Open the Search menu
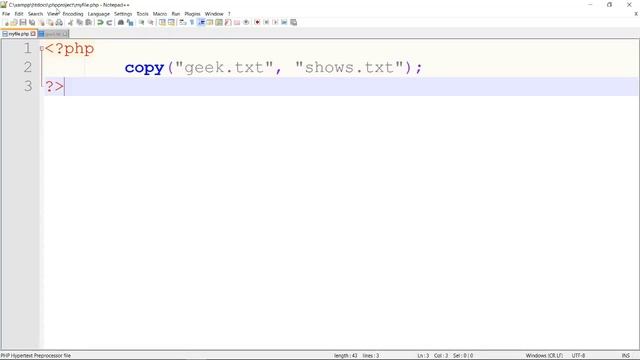Screen dimensions: 640x360 coord(36,14)
